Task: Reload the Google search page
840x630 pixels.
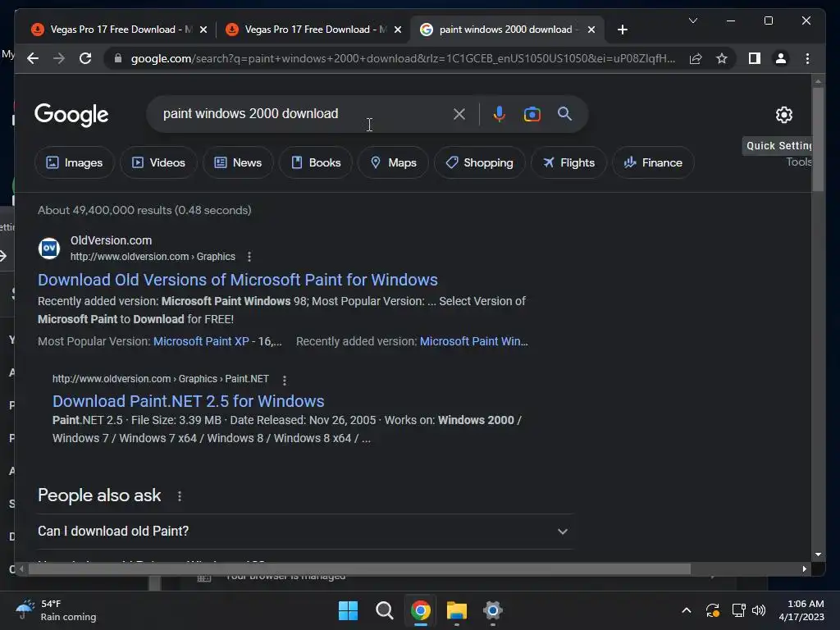Action: (x=85, y=58)
